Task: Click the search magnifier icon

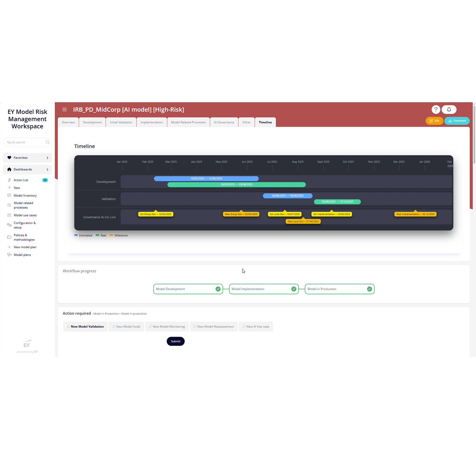Action: point(48,142)
